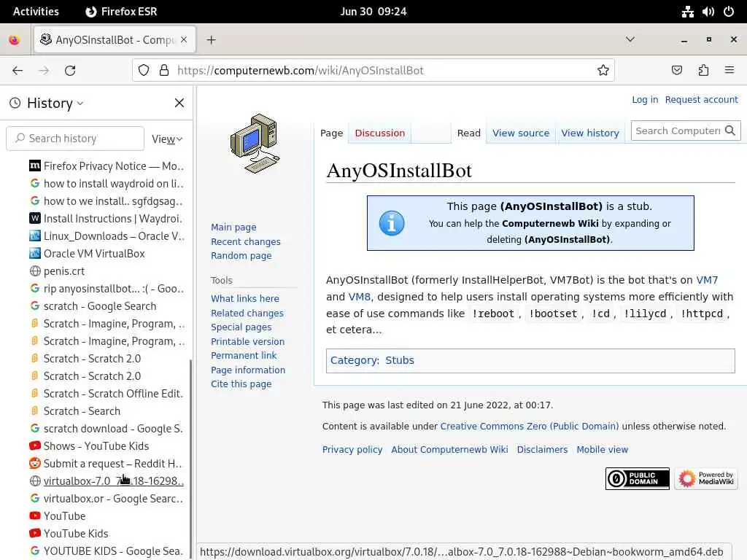Expand the list all tabs chevron

tap(630, 39)
